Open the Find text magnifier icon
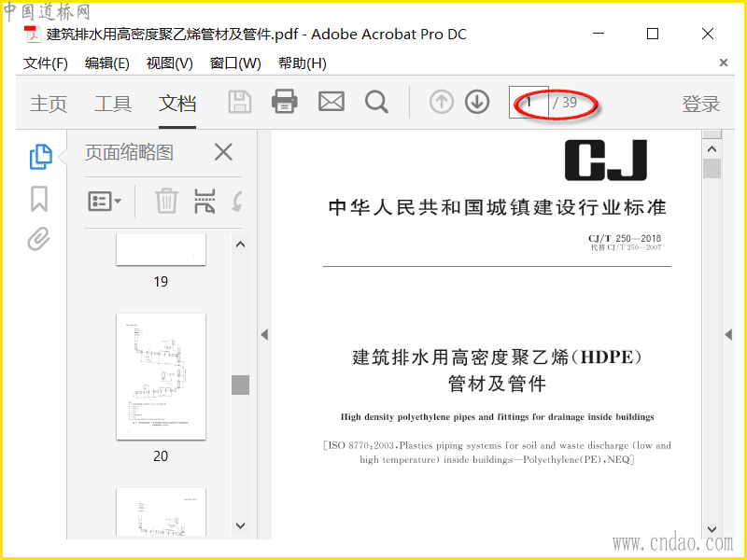Screen dimensions: 747x560 click(x=376, y=102)
